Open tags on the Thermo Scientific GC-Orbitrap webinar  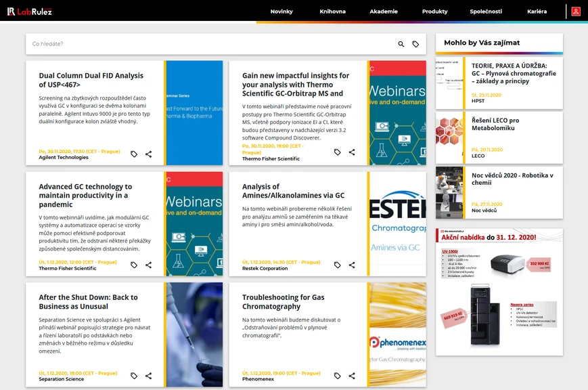tap(337, 152)
